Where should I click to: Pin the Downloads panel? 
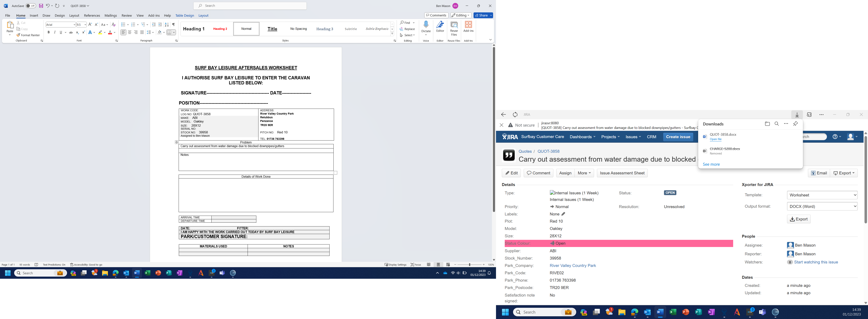click(x=796, y=124)
